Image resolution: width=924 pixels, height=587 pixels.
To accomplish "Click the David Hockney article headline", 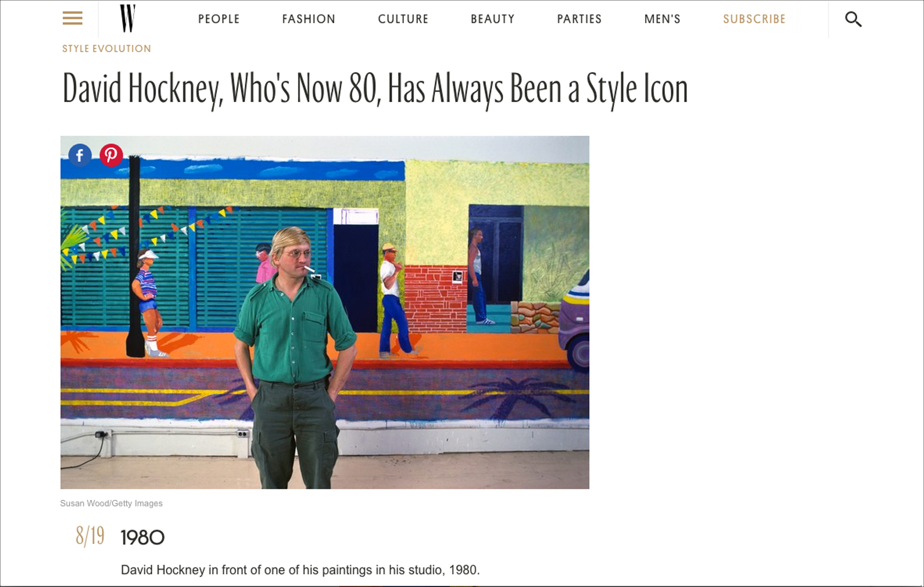I will click(375, 89).
